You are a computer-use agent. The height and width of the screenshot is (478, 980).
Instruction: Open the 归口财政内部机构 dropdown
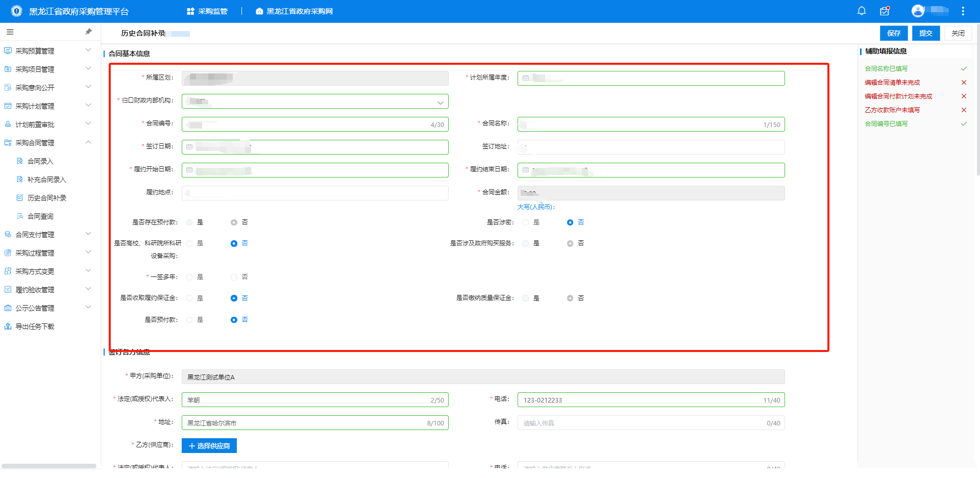coord(315,101)
